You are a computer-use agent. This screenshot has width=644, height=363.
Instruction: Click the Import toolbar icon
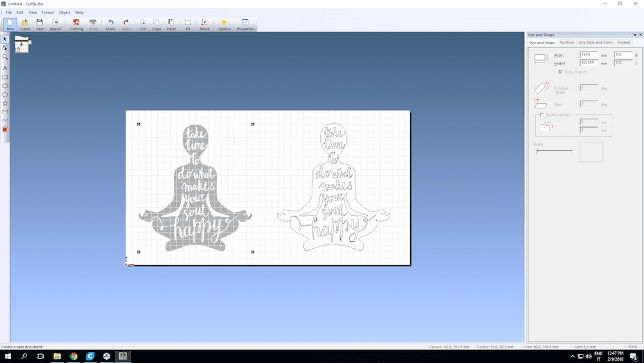[x=55, y=25]
